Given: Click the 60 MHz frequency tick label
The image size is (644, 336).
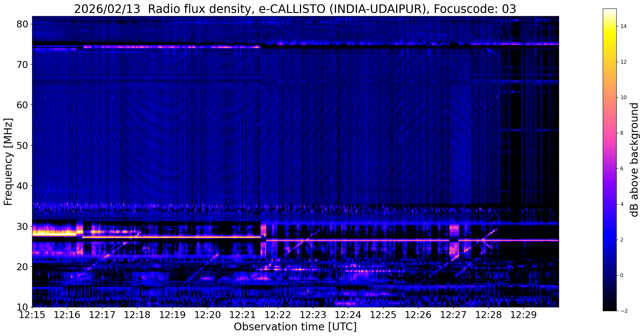Looking at the screenshot, I should click(x=23, y=105).
